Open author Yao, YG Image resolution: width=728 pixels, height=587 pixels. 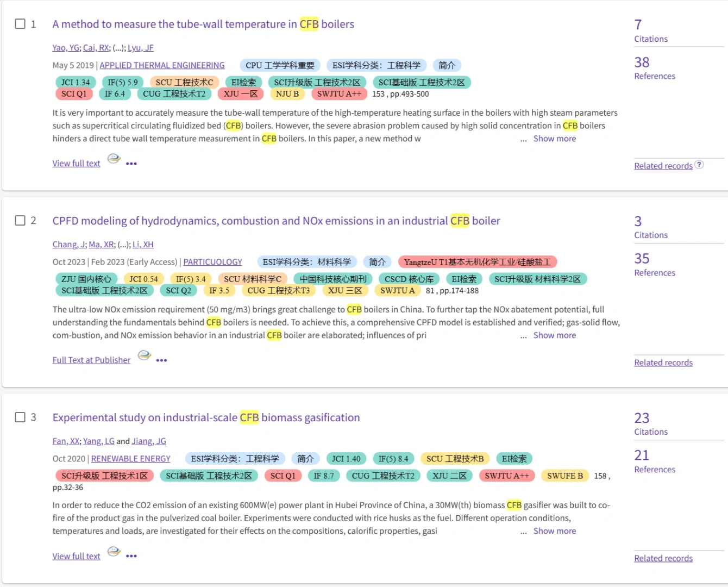coord(66,48)
